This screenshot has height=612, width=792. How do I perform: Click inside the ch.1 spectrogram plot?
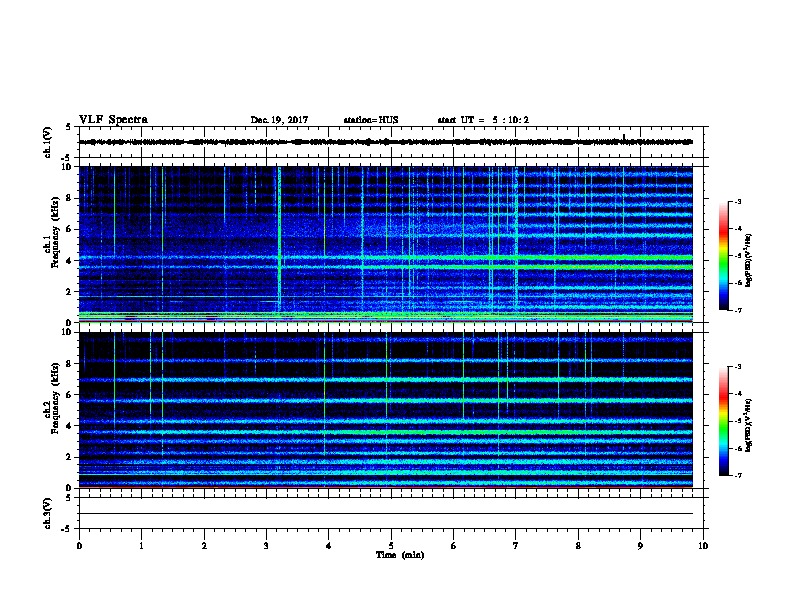tap(386, 244)
